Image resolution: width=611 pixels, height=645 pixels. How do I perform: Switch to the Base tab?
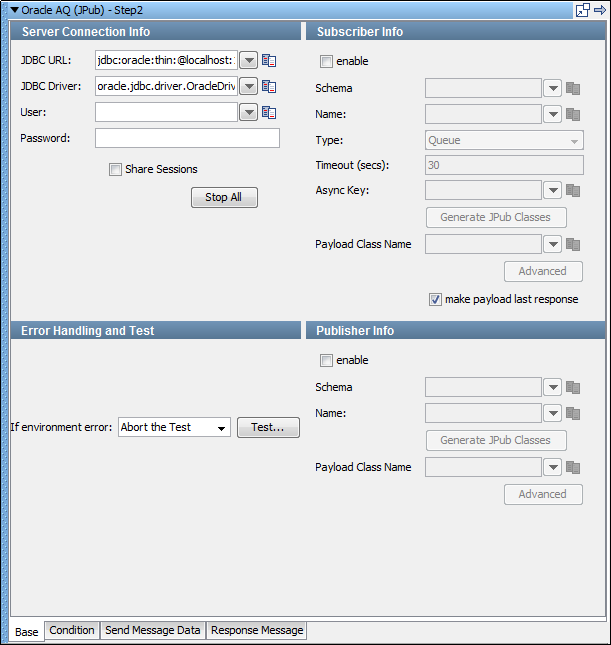point(26,632)
